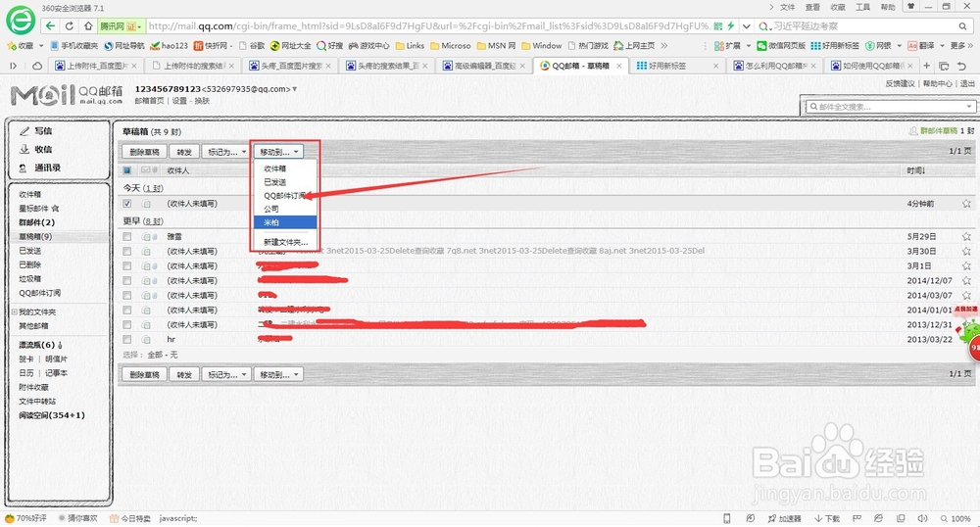Click the 100% zoom level control

955,518
